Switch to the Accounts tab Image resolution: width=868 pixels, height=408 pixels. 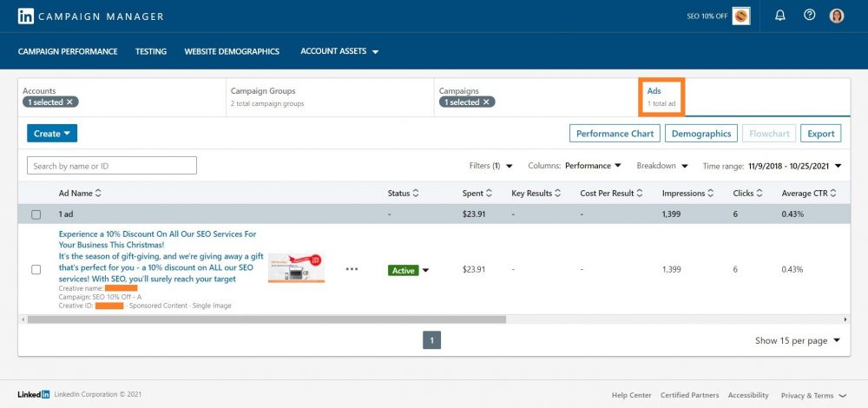point(122,97)
